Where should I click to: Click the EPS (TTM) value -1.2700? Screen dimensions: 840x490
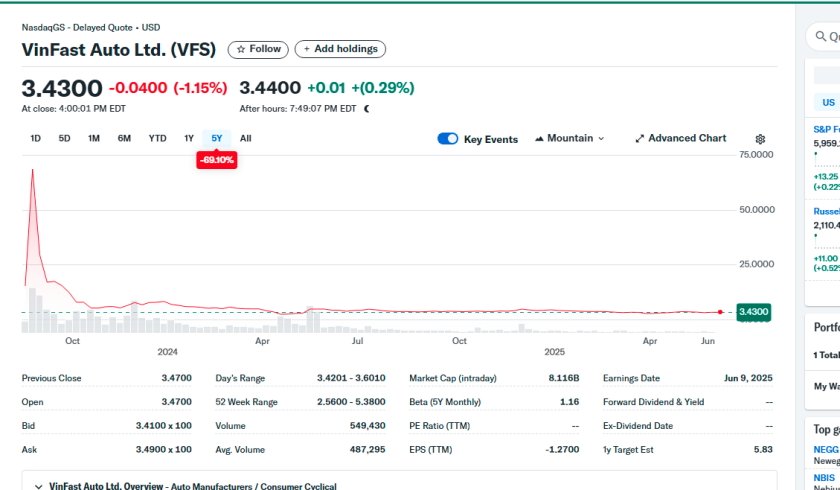pos(562,450)
